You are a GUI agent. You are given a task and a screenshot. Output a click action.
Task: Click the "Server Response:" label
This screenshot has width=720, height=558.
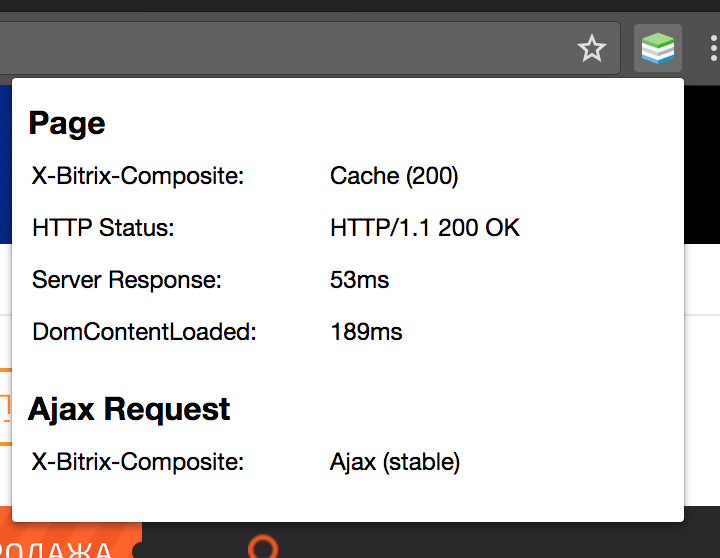[127, 280]
